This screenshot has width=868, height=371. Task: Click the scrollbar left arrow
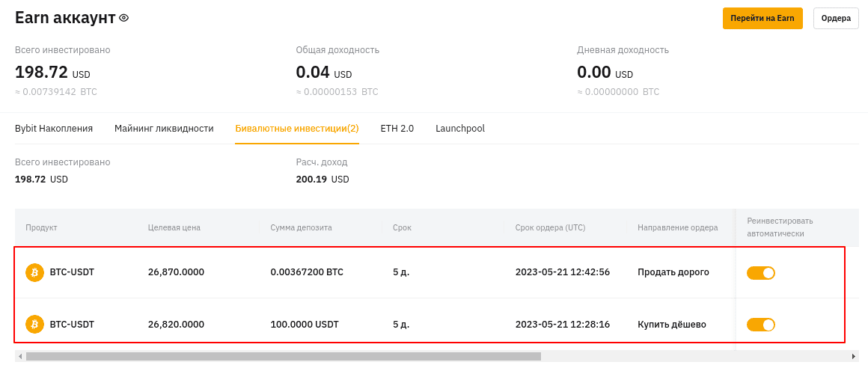(x=20, y=356)
